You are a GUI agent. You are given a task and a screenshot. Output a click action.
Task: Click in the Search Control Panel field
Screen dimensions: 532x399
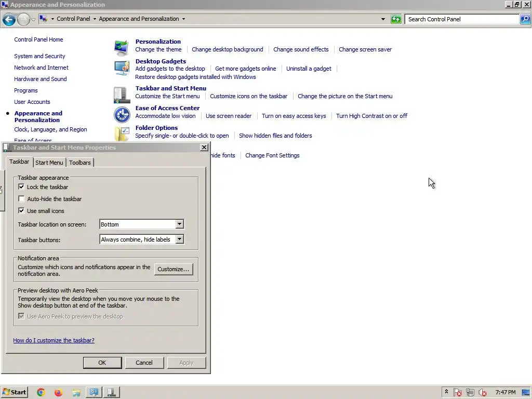tap(462, 19)
